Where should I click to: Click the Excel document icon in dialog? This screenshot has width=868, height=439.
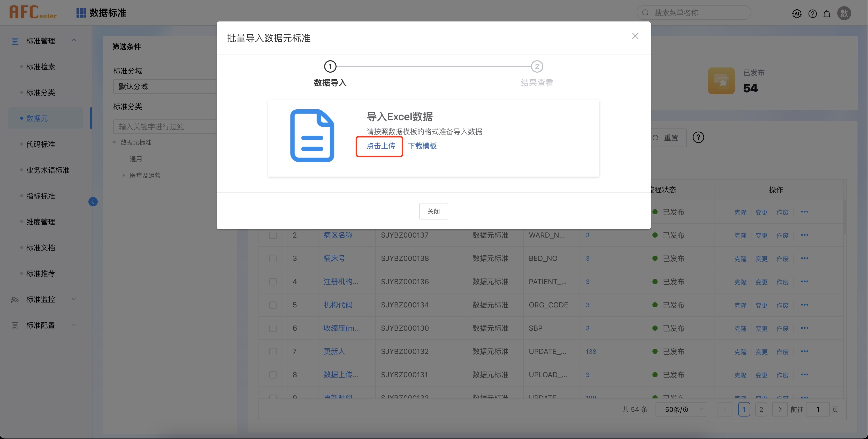coord(312,135)
